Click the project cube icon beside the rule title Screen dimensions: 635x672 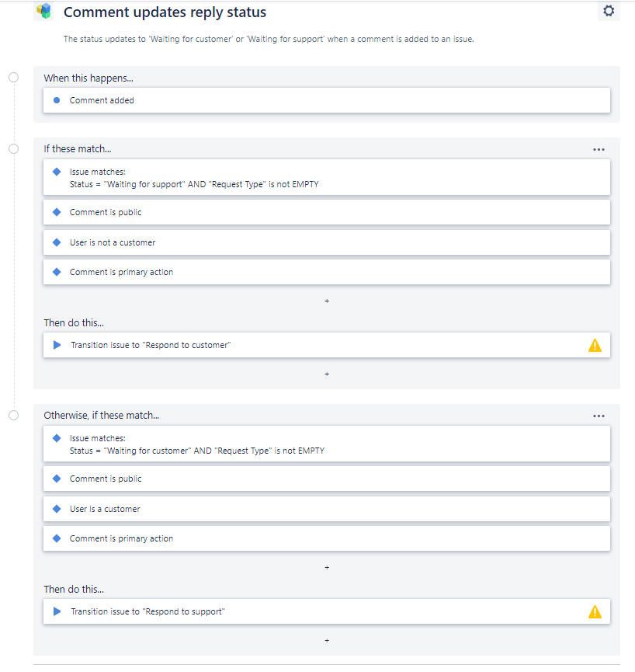[44, 11]
